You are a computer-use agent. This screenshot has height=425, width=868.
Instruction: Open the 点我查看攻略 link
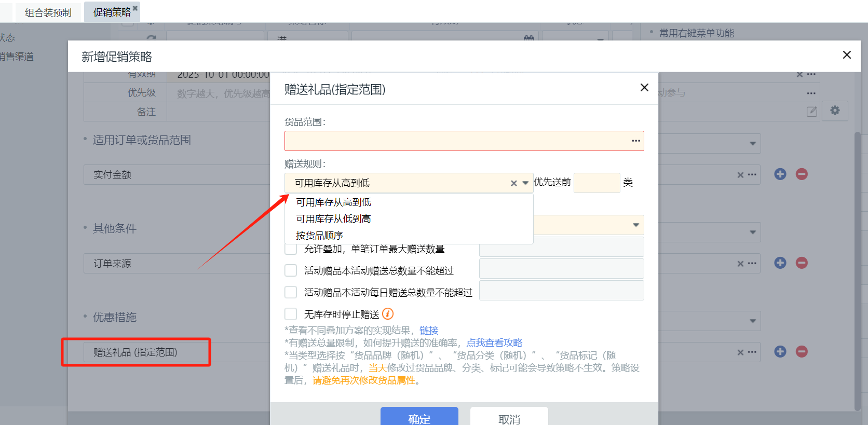pos(494,343)
